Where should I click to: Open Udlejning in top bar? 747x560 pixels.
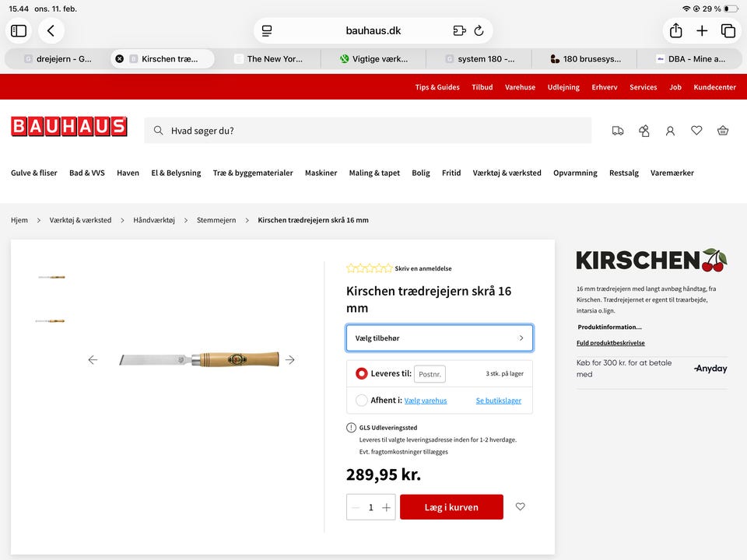click(x=563, y=87)
